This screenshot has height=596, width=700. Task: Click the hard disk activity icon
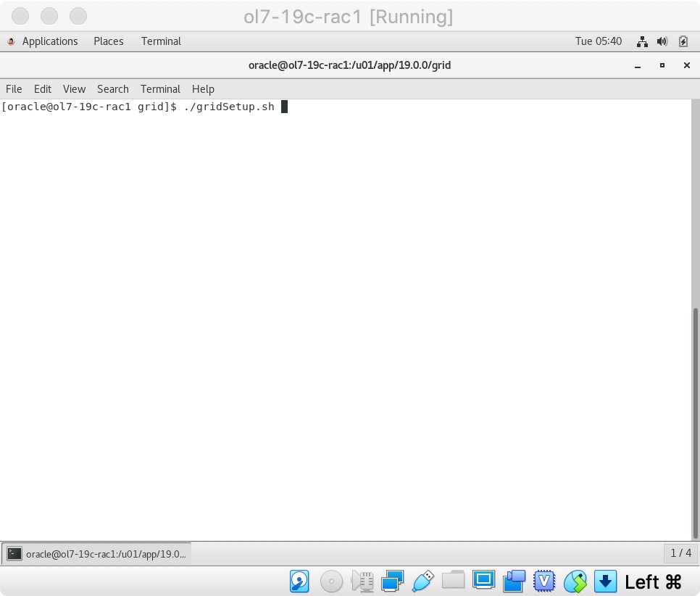click(299, 581)
